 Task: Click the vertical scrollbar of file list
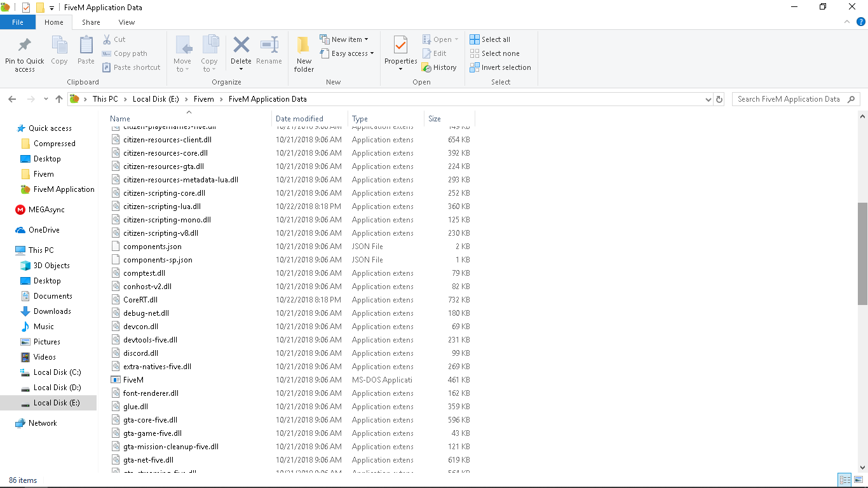862,254
